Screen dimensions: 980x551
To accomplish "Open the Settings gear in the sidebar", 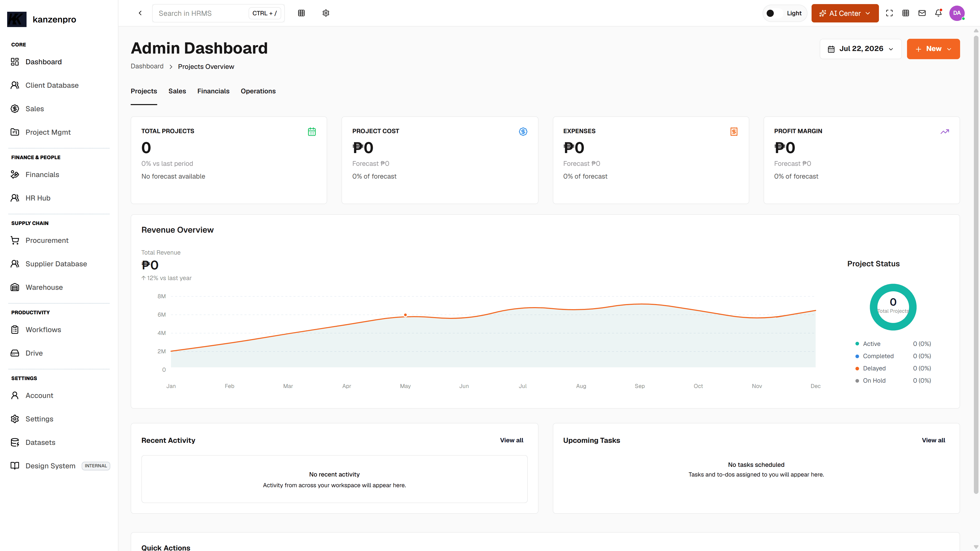I will click(x=15, y=419).
